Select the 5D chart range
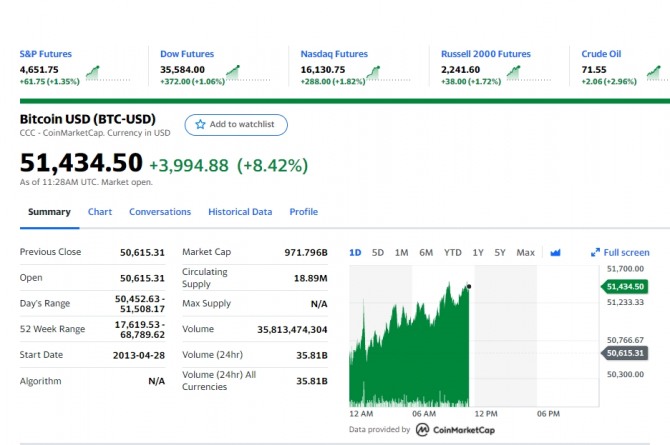The image size is (670, 445). [x=378, y=253]
